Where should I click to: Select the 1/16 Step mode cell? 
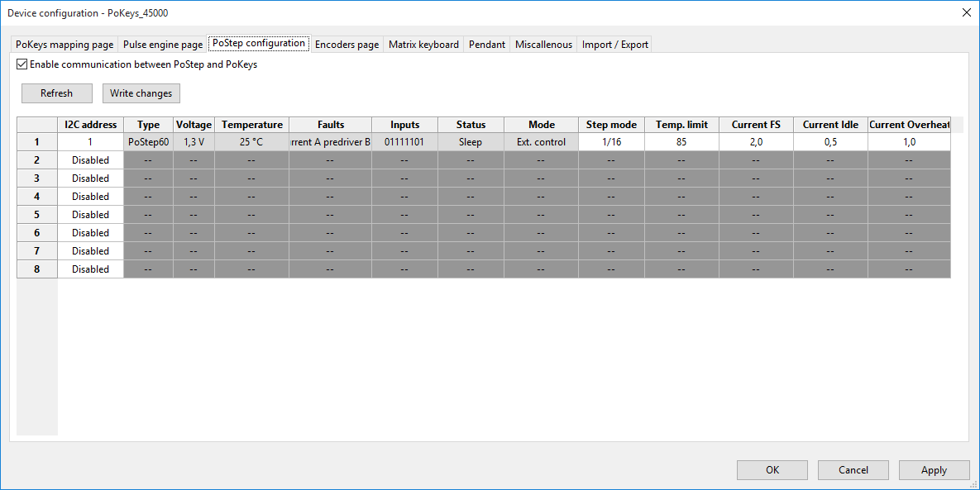click(611, 142)
